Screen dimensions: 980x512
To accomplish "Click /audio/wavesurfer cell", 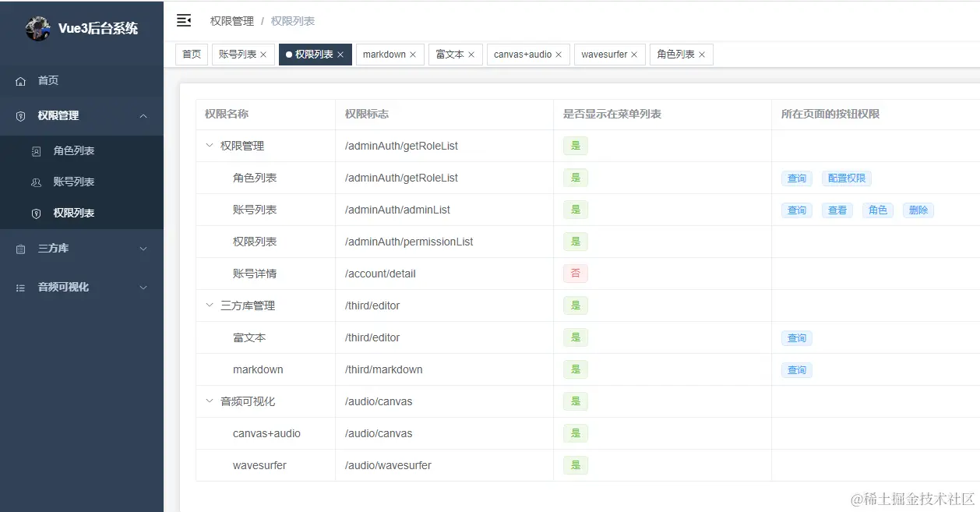I will point(444,465).
